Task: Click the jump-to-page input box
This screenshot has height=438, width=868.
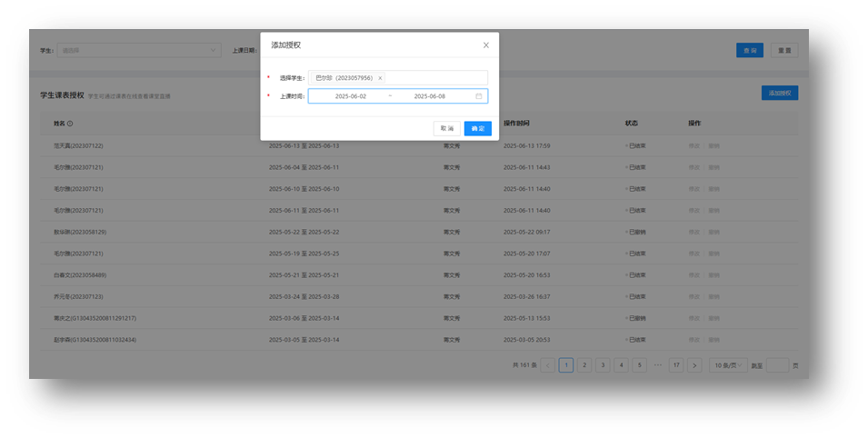Action: point(777,365)
